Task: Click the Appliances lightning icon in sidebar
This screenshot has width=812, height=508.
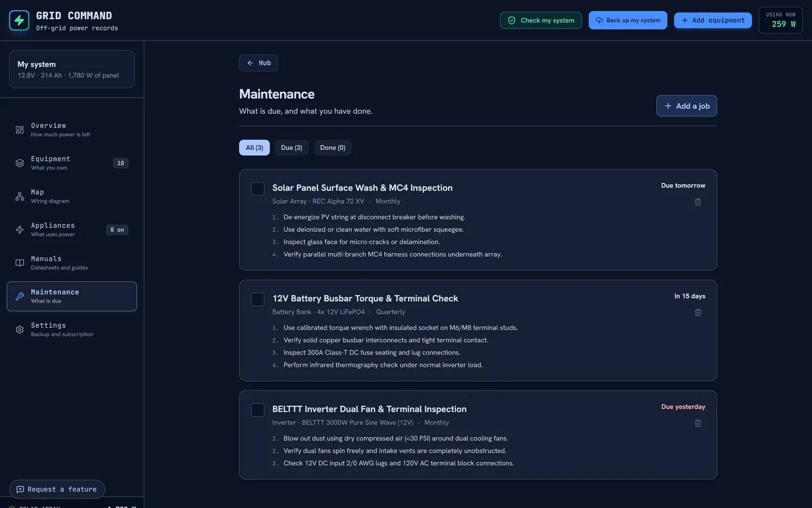Action: click(x=20, y=230)
